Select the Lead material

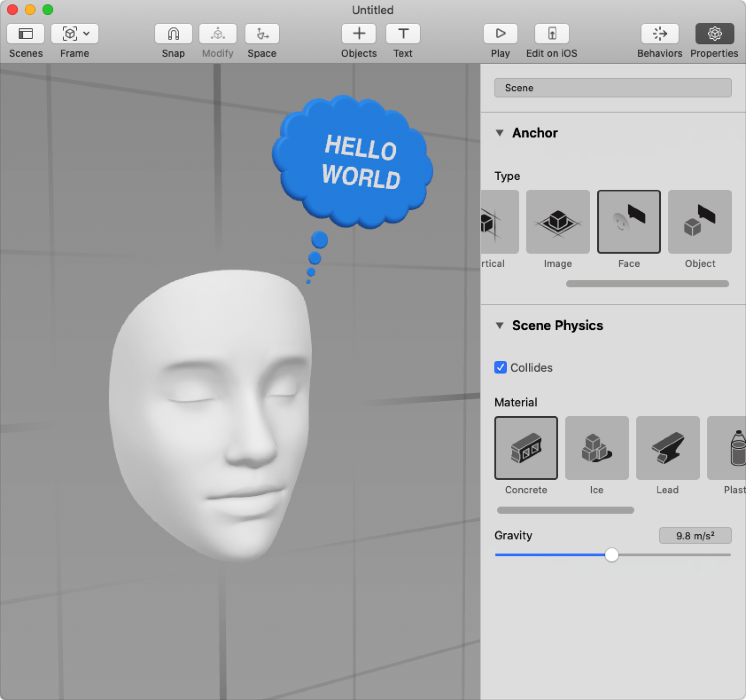click(667, 448)
